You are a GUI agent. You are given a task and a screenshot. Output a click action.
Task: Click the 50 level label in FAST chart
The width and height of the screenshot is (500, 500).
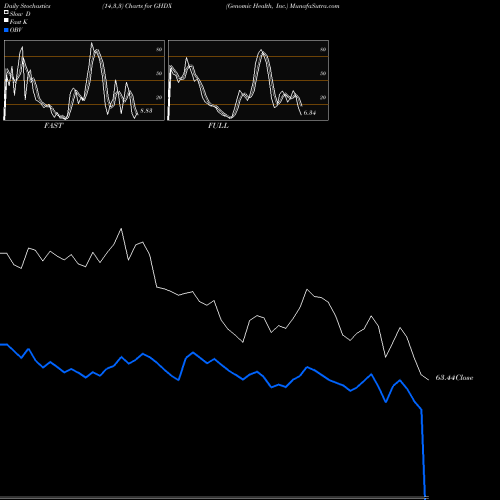159,73
